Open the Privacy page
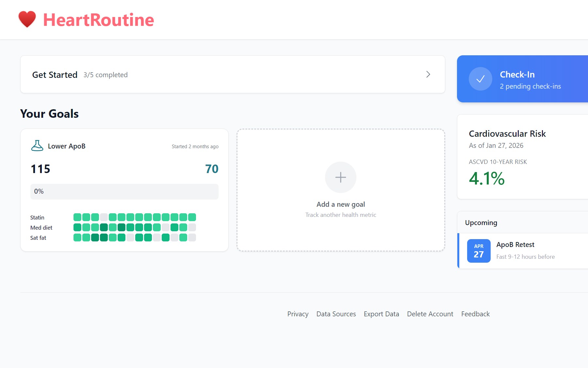The height and width of the screenshot is (368, 588). [x=298, y=314]
